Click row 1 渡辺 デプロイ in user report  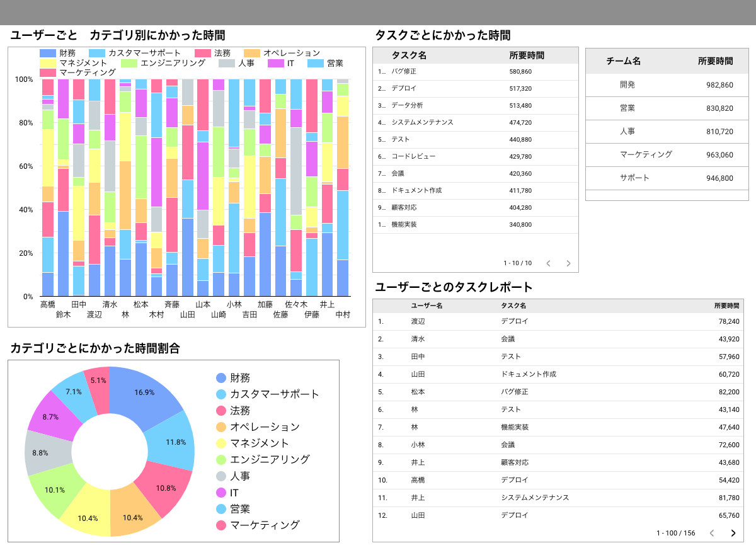[x=558, y=321]
